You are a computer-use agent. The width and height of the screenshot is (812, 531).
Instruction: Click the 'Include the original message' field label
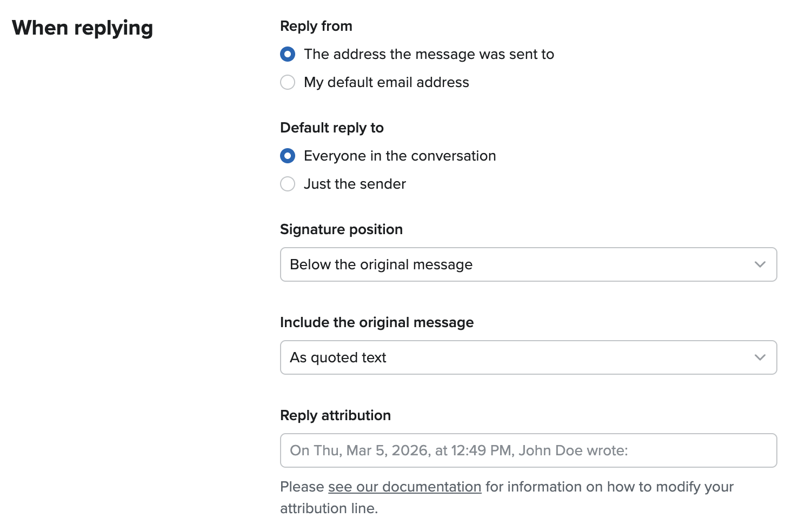(376, 322)
